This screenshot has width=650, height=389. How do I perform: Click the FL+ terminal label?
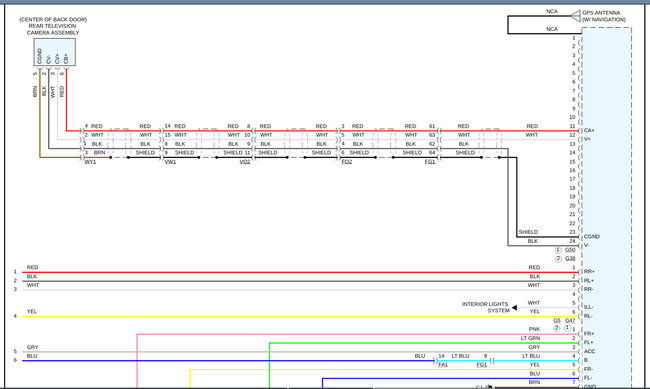pyautogui.click(x=589, y=343)
